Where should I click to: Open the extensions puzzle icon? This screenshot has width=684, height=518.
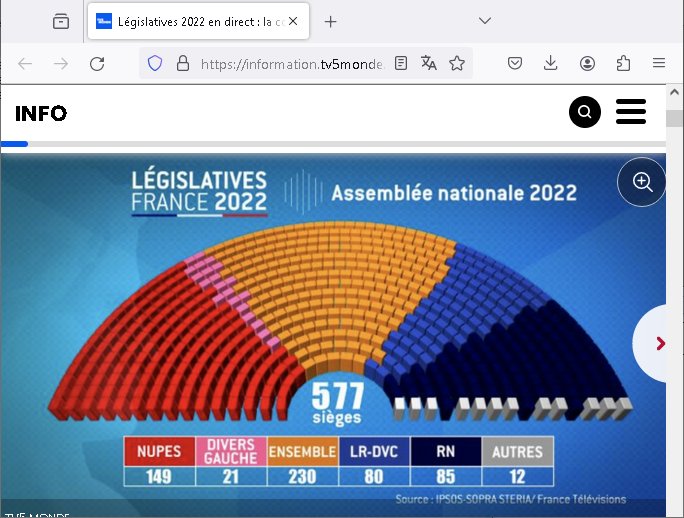(623, 64)
